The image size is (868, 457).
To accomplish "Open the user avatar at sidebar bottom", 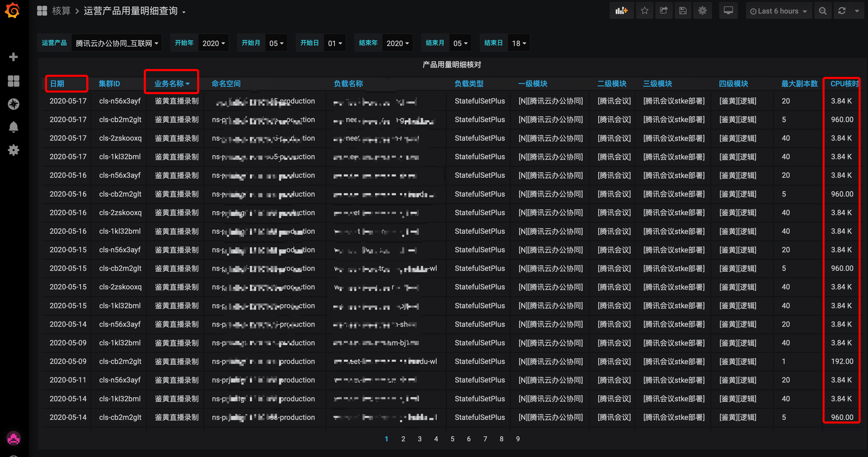I will tap(14, 439).
